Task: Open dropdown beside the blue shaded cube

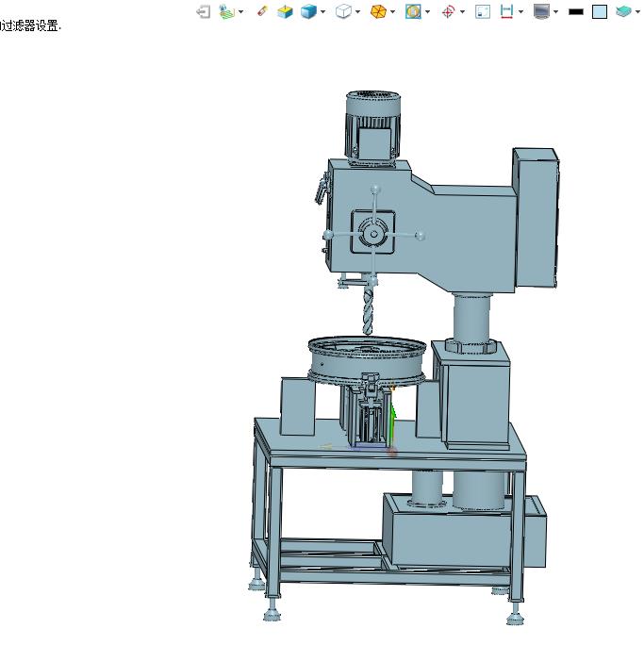Action: [x=322, y=11]
